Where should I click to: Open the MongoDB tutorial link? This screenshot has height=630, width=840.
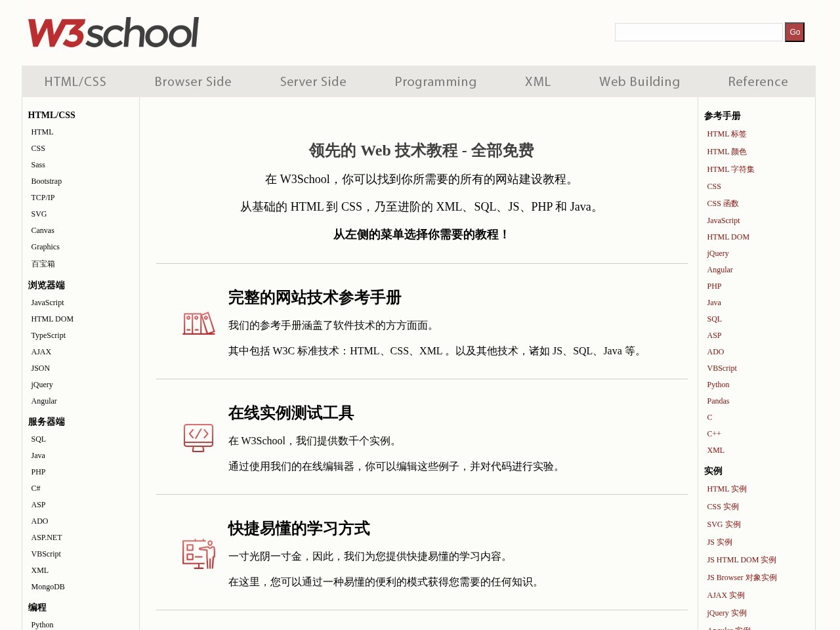47,587
